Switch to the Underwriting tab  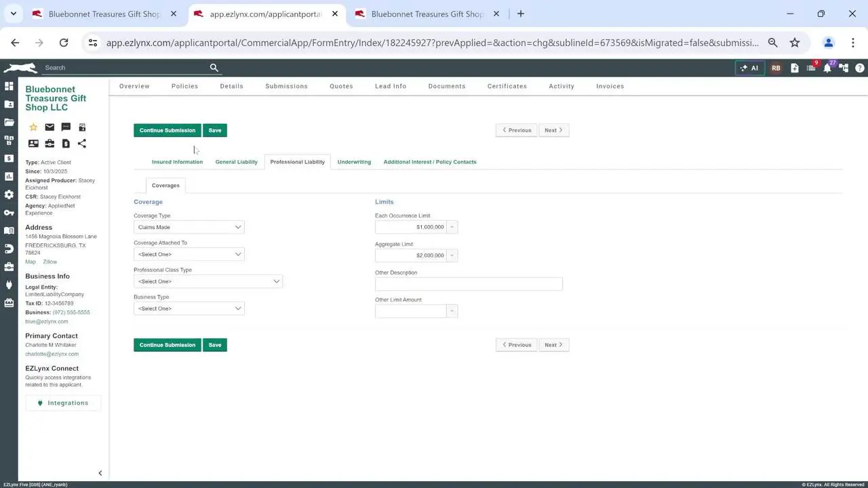[x=354, y=162]
